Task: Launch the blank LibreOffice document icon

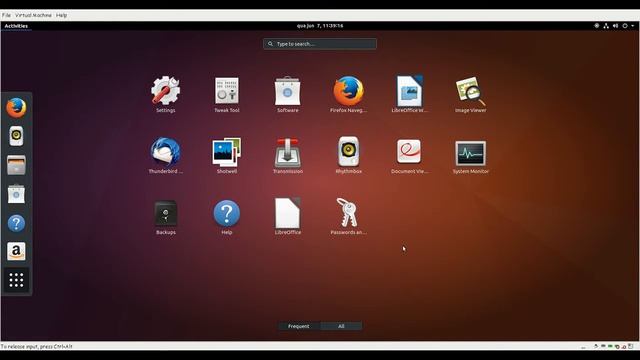Action: click(287, 213)
